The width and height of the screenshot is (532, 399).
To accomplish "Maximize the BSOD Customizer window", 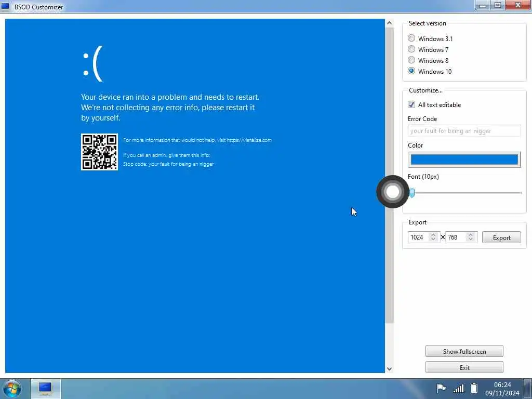I will pos(498,5).
